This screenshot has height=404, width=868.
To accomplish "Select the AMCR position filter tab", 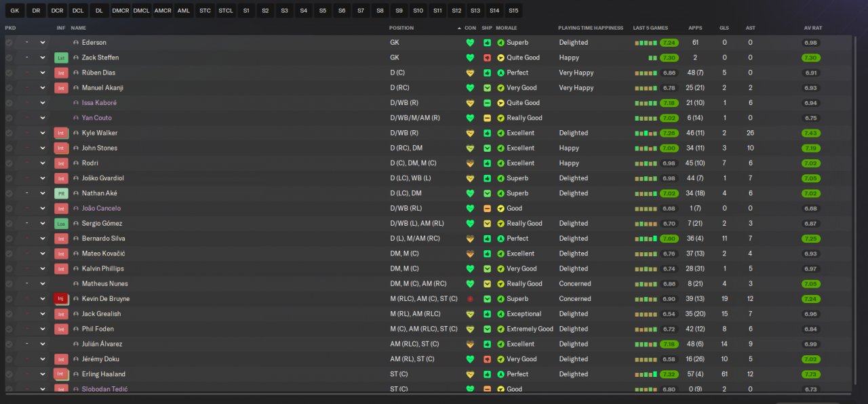I will pyautogui.click(x=163, y=11).
